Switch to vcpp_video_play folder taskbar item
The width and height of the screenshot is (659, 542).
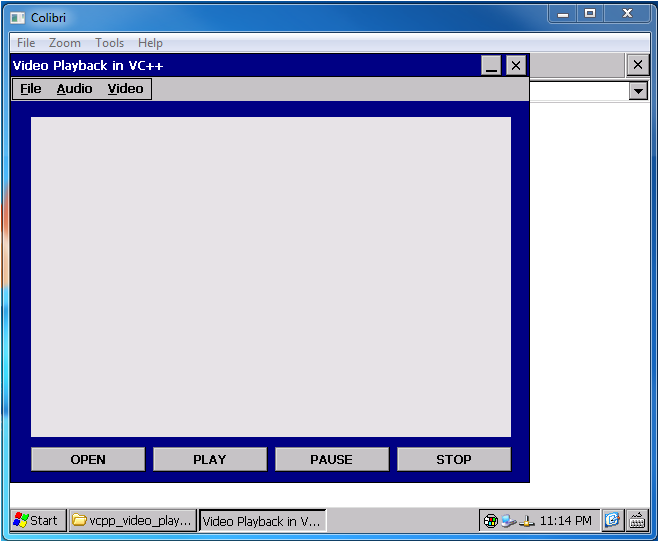tap(133, 521)
